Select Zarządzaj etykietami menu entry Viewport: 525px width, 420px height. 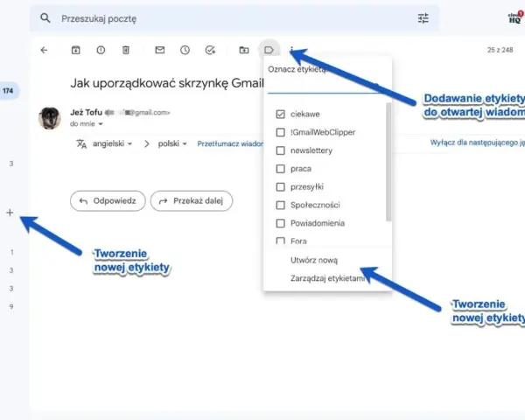click(327, 278)
